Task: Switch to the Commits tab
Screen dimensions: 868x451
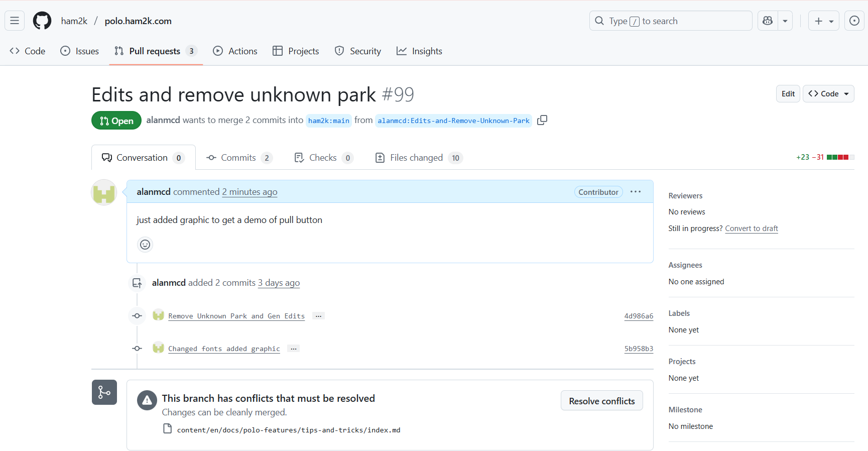Action: point(239,158)
